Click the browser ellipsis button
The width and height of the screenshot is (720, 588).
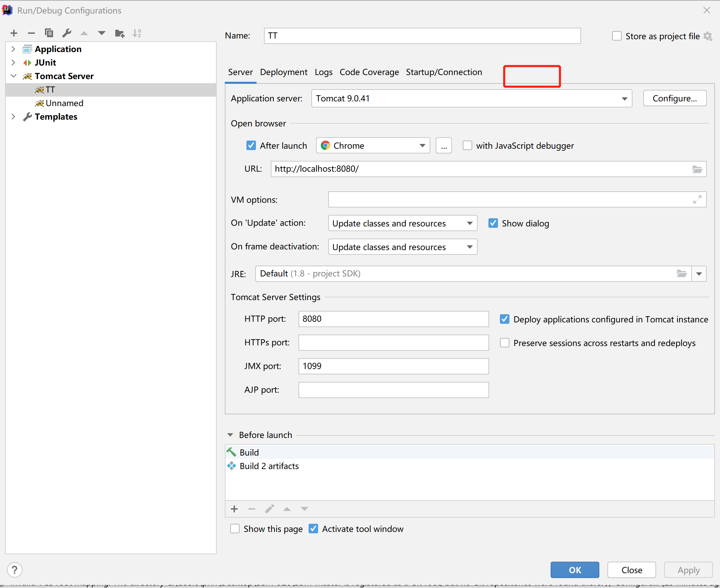(444, 145)
